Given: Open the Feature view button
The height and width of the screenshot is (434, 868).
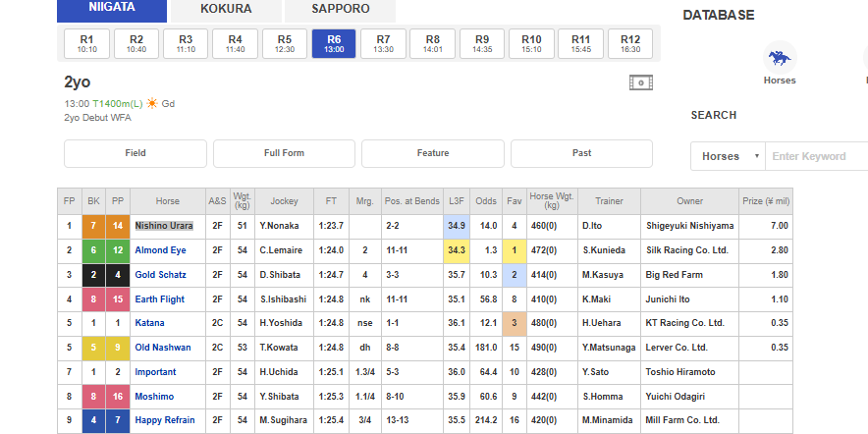Looking at the screenshot, I should (x=433, y=153).
